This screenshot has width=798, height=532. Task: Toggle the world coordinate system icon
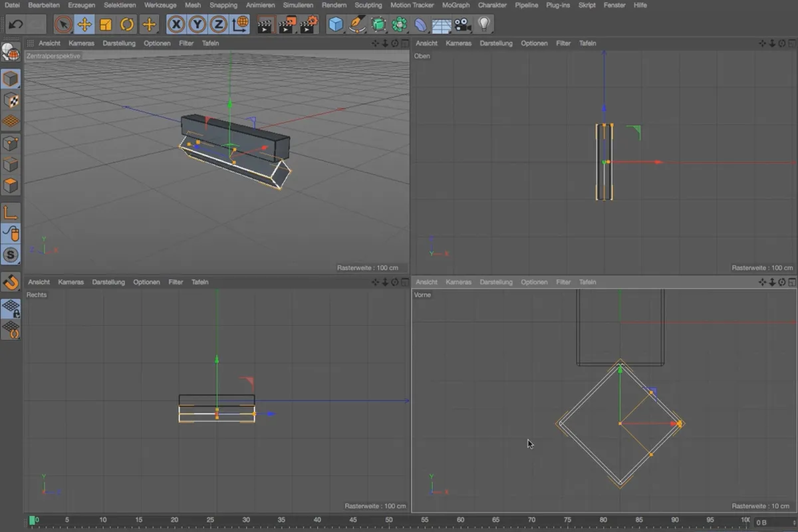241,25
